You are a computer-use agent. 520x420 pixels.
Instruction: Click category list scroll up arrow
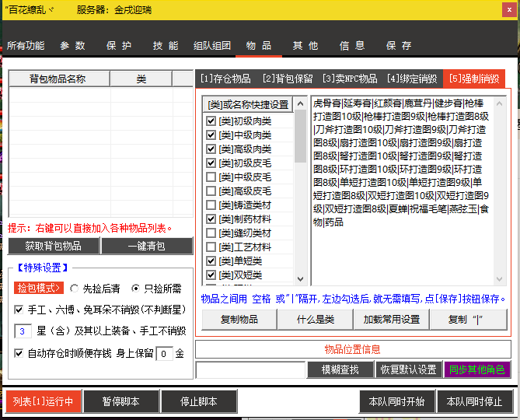301,104
